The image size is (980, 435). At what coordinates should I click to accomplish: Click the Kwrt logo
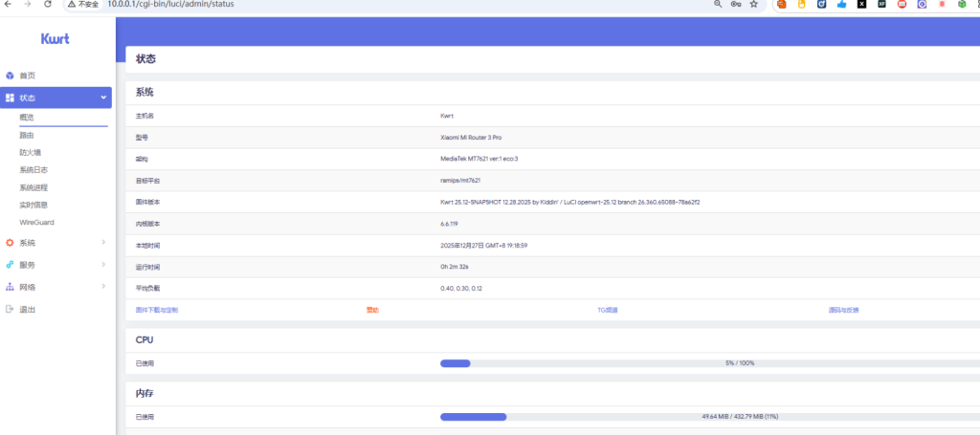[56, 39]
